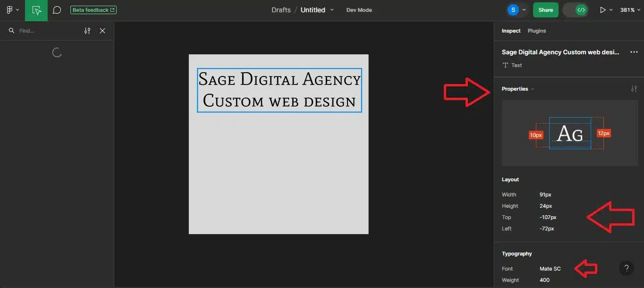
Task: Click the Layout section heading
Action: [510, 179]
